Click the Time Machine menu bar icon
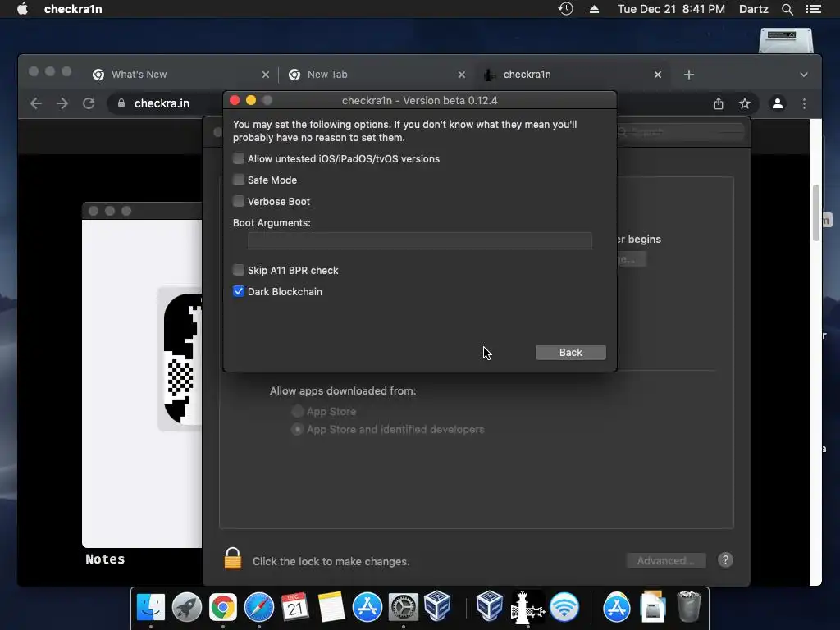Viewport: 840px width, 630px height. click(566, 9)
